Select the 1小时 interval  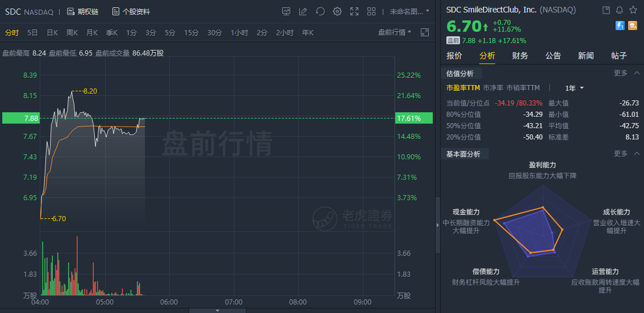[x=239, y=33]
